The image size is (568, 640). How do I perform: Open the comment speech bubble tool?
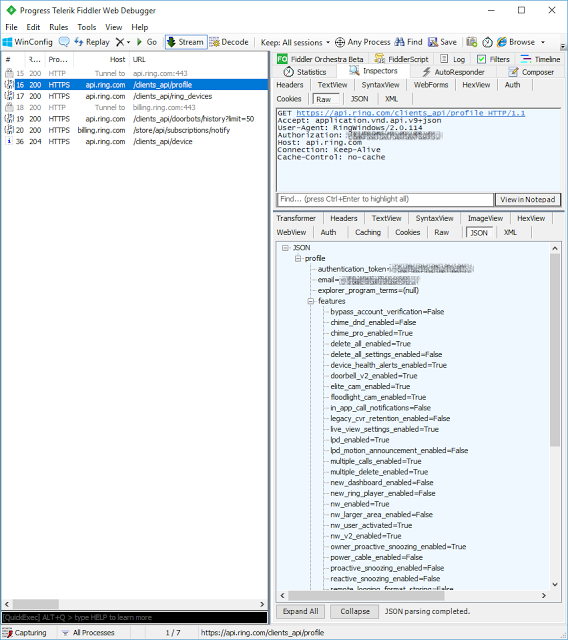64,42
